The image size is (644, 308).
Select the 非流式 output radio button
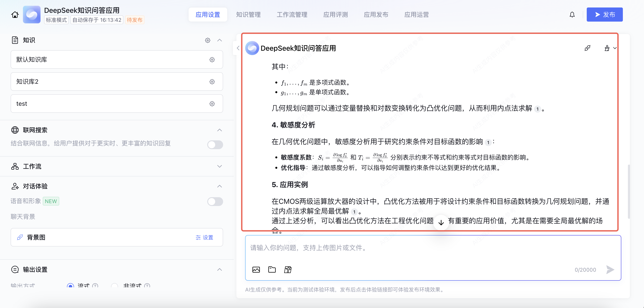coord(115,286)
